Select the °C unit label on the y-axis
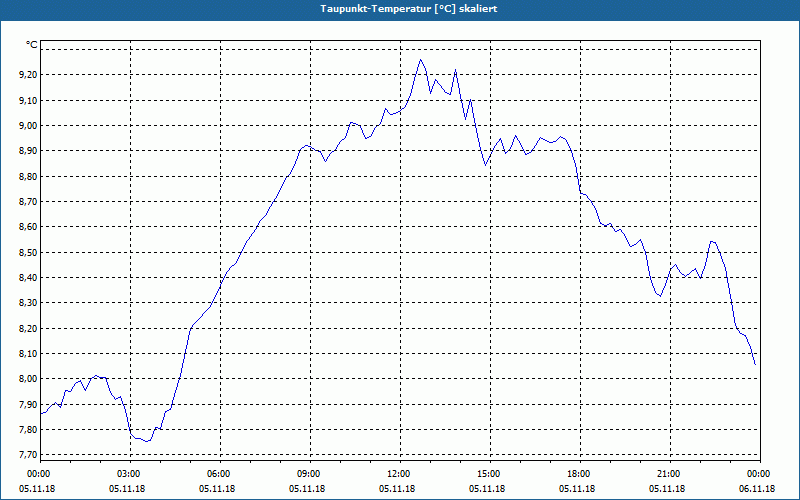The image size is (800, 500). point(31,45)
